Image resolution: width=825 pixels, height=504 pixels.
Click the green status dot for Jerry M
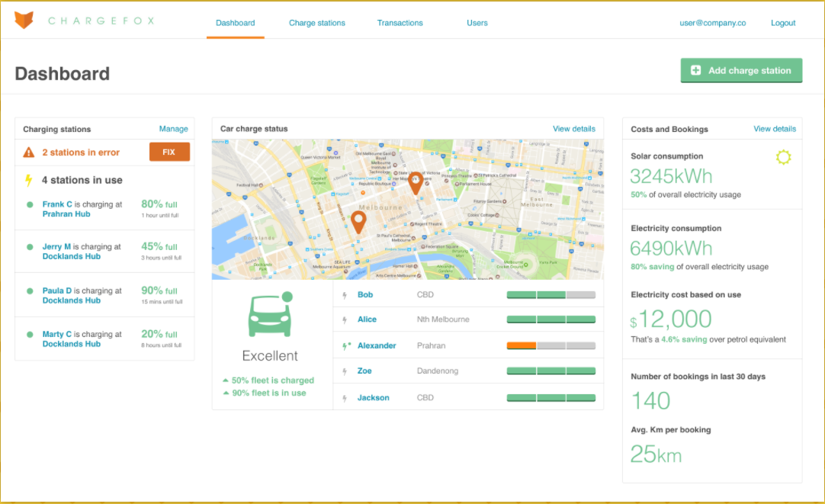click(30, 247)
